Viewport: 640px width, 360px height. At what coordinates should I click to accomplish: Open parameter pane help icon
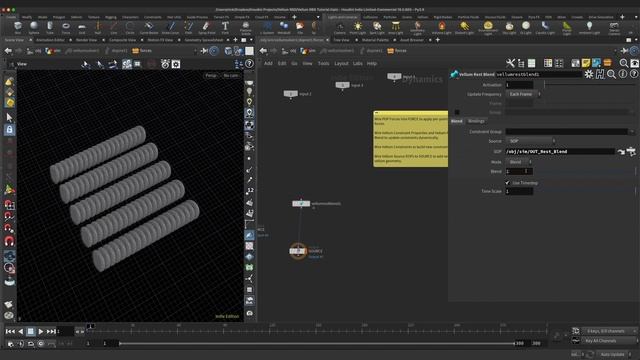pyautogui.click(x=633, y=74)
